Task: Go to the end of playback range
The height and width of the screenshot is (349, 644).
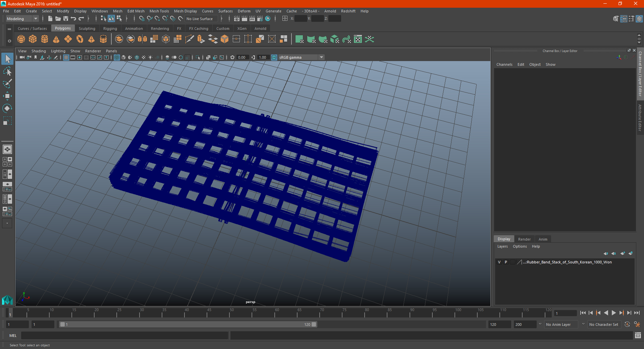Action: pos(637,313)
